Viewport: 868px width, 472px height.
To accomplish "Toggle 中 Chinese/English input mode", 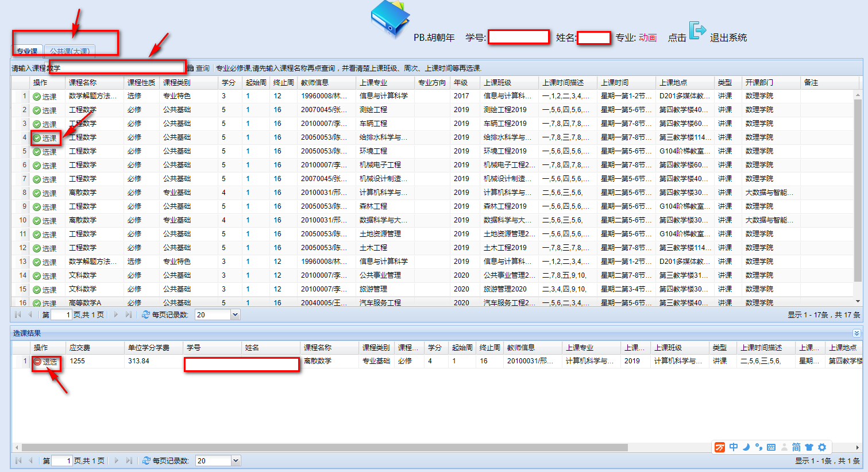I will (734, 447).
